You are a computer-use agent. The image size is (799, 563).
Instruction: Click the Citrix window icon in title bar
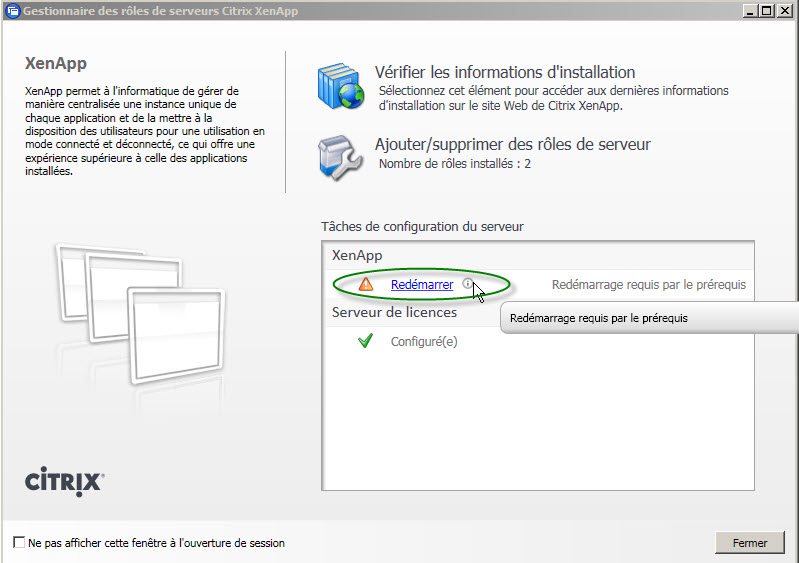(x=12, y=11)
